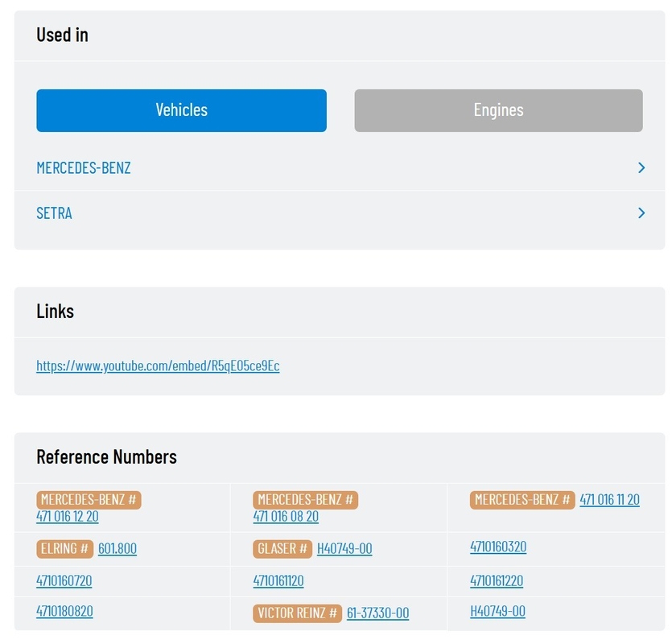Image resolution: width=672 pixels, height=644 pixels.
Task: Open reference number 4710161120
Action: click(x=278, y=580)
